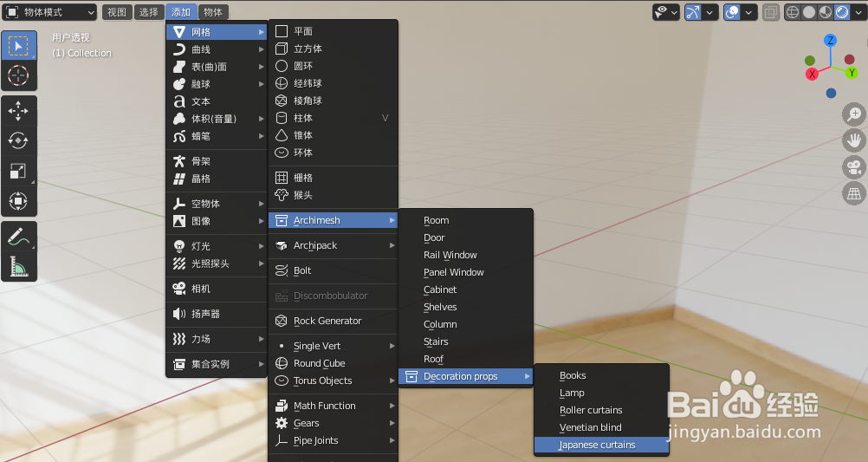
Task: Expand the 空物体 submenu
Action: [x=217, y=204]
